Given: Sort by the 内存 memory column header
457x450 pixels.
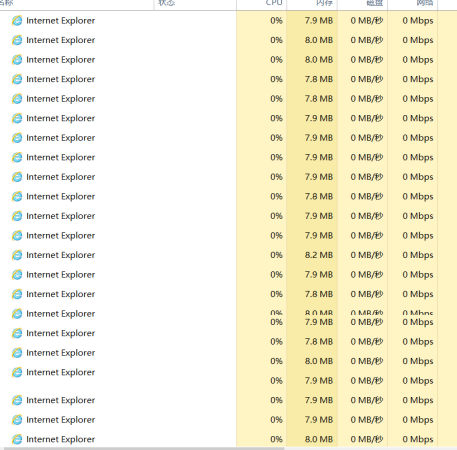Looking at the screenshot, I should tap(324, 3).
